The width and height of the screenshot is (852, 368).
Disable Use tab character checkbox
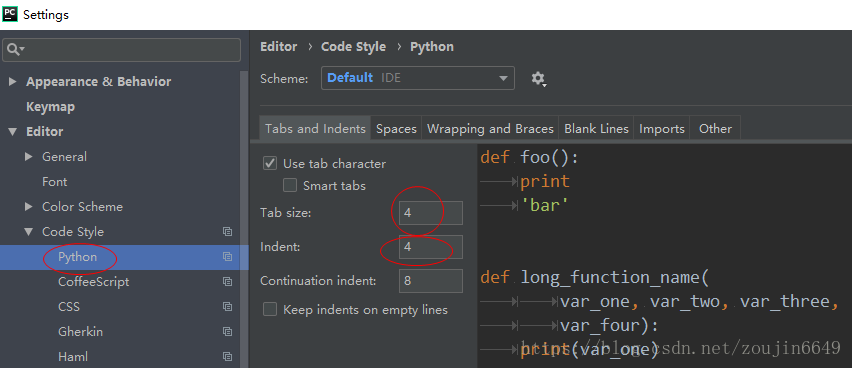coord(270,163)
